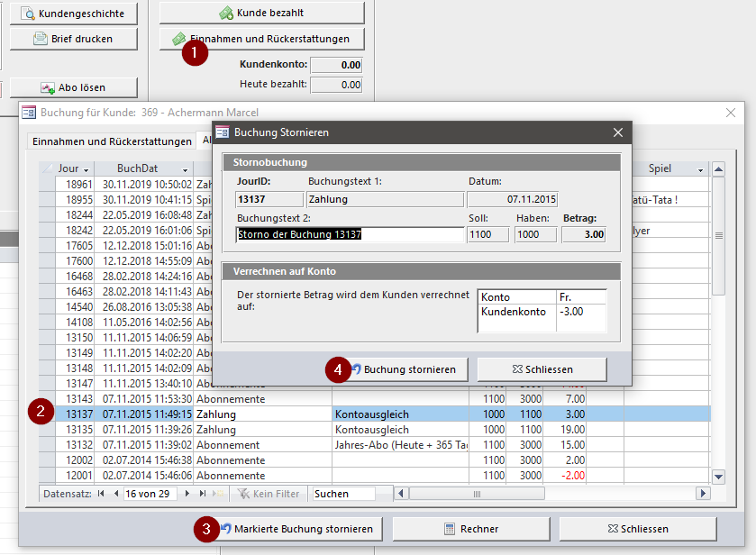Click the 'Jahres-Abo' cell in row 13132
The height and width of the screenshot is (555, 756).
(x=401, y=445)
